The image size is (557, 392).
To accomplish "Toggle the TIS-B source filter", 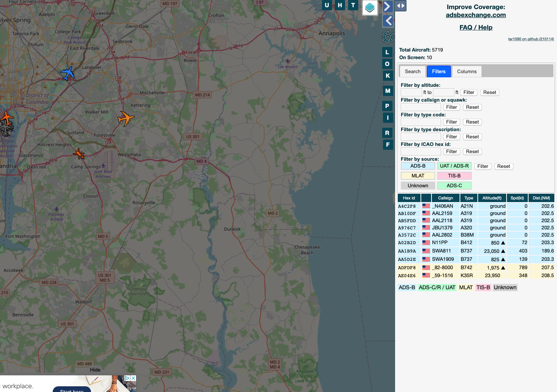I will (454, 176).
